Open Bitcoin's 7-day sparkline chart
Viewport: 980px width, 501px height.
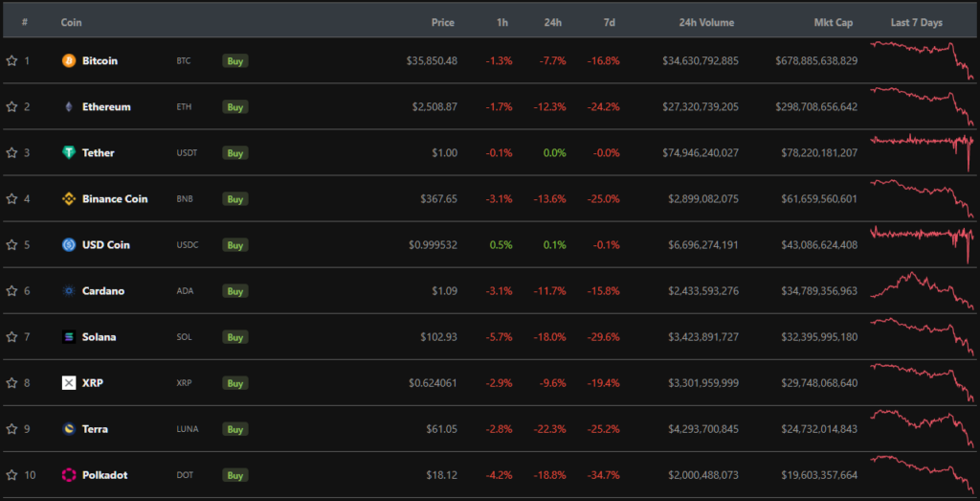(x=922, y=60)
